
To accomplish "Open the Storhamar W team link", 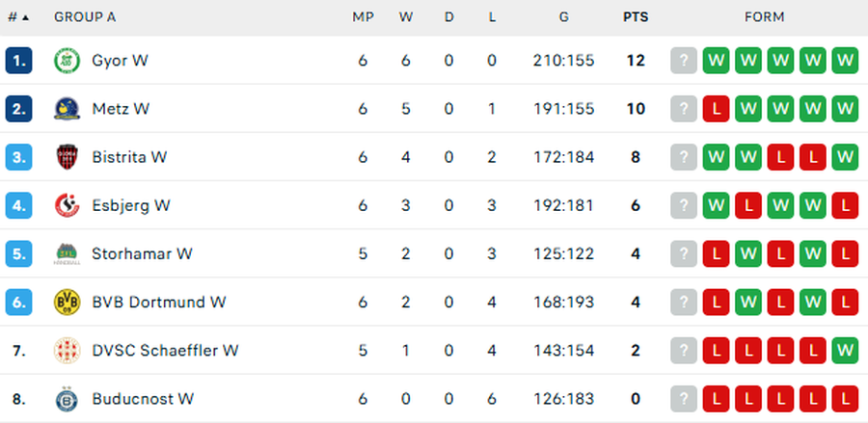I will [x=142, y=253].
